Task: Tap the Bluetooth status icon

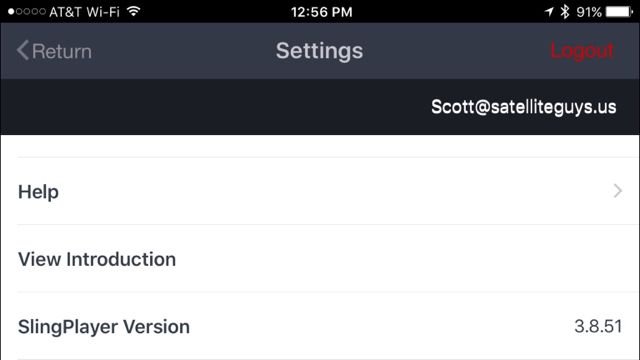Action: pyautogui.click(x=565, y=11)
